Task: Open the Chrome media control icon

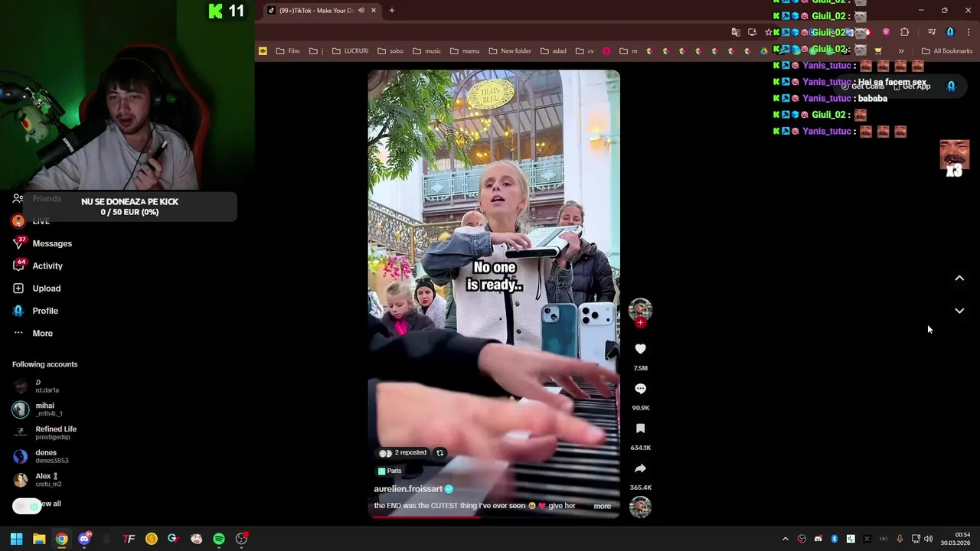Action: pos(932,32)
